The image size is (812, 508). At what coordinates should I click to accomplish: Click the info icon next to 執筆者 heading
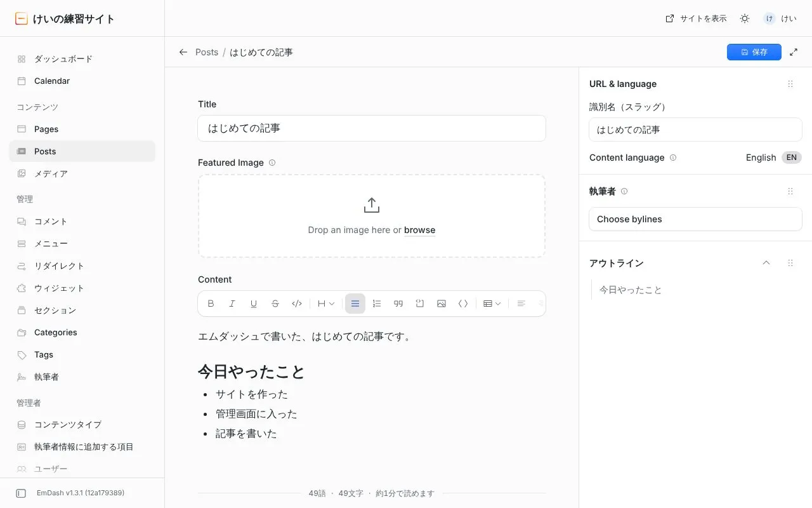coord(624,191)
